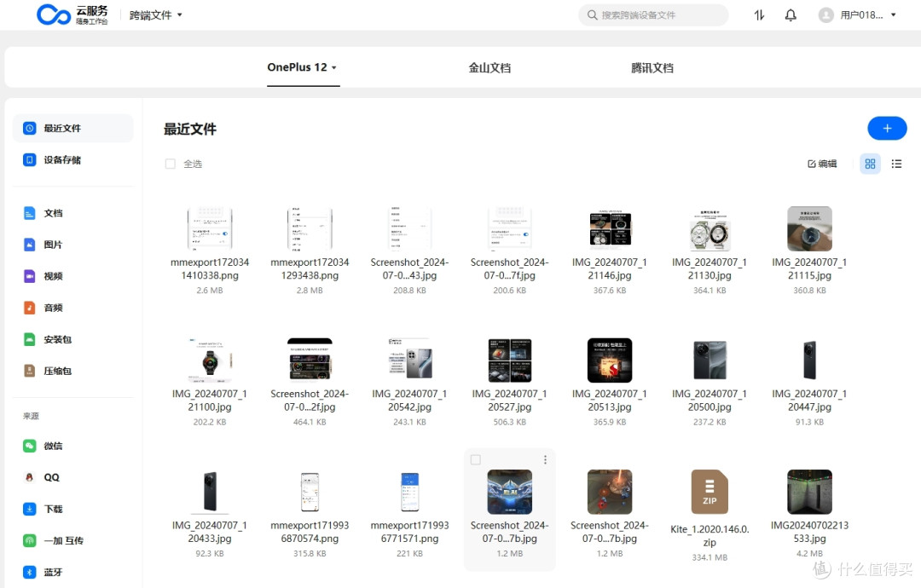Open the 464.1 KB Screenshot thumbnail
The image size is (921, 588).
310,360
